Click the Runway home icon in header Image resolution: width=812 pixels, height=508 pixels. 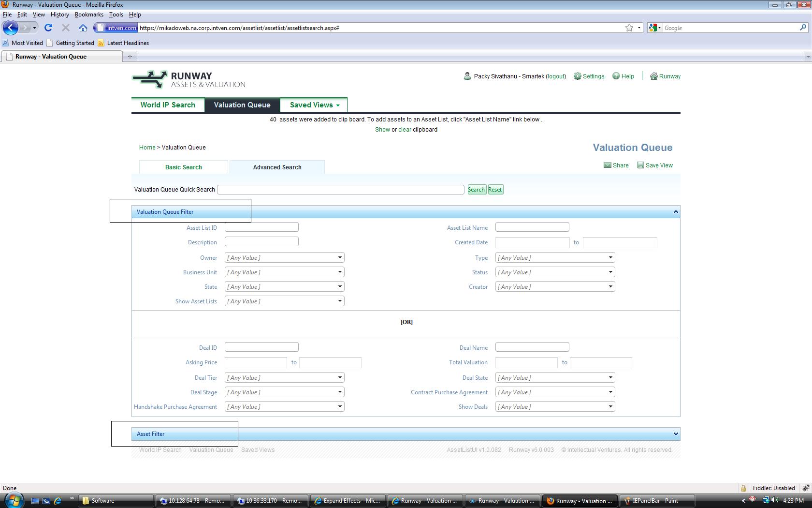pyautogui.click(x=653, y=76)
